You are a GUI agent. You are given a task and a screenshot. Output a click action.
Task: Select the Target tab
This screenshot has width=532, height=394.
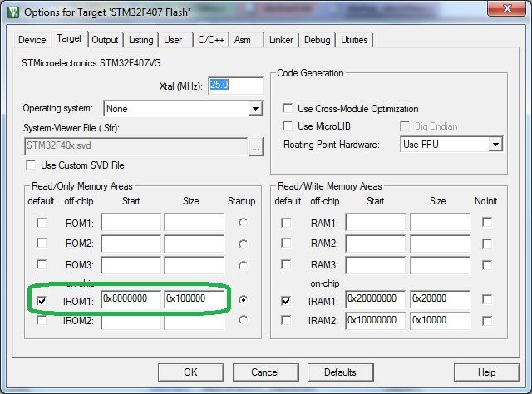pos(69,38)
